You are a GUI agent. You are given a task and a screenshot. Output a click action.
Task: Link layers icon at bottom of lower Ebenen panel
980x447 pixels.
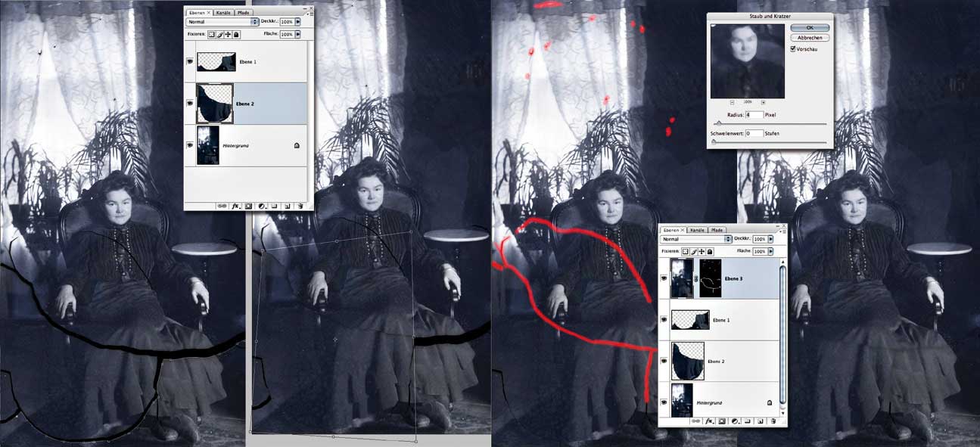pos(695,421)
